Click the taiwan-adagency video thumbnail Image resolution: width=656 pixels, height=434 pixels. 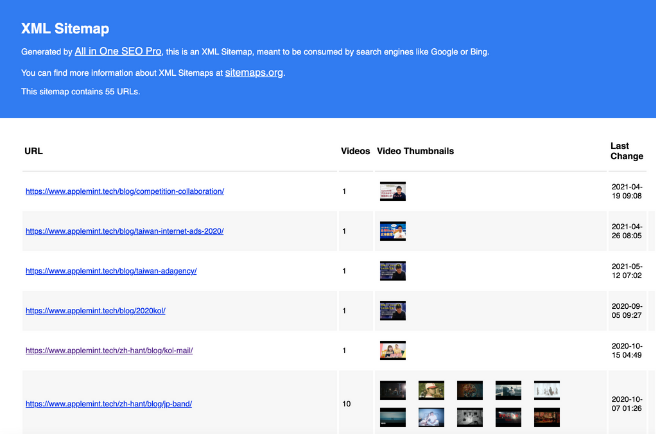pos(392,271)
